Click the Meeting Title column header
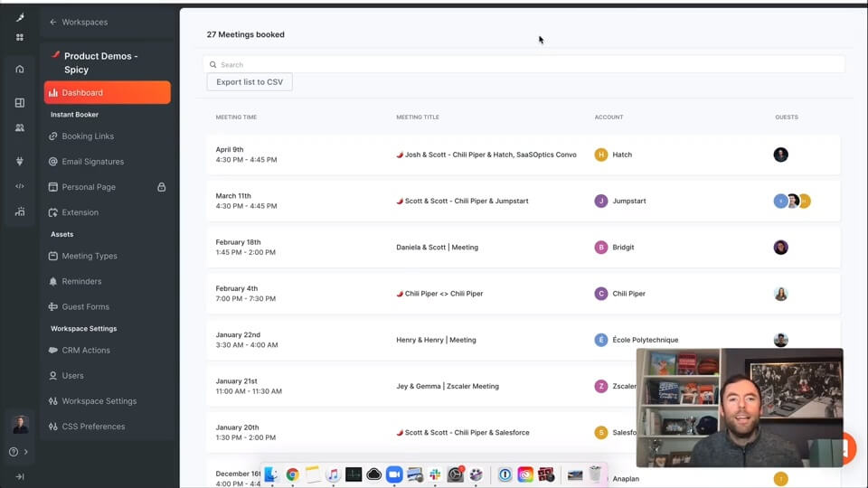The height and width of the screenshot is (488, 868). pyautogui.click(x=418, y=117)
